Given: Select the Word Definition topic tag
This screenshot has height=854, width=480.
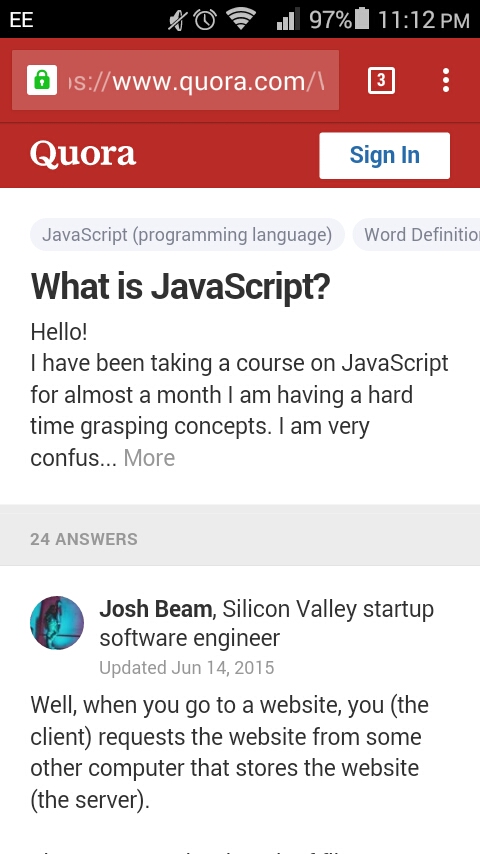Looking at the screenshot, I should (417, 235).
